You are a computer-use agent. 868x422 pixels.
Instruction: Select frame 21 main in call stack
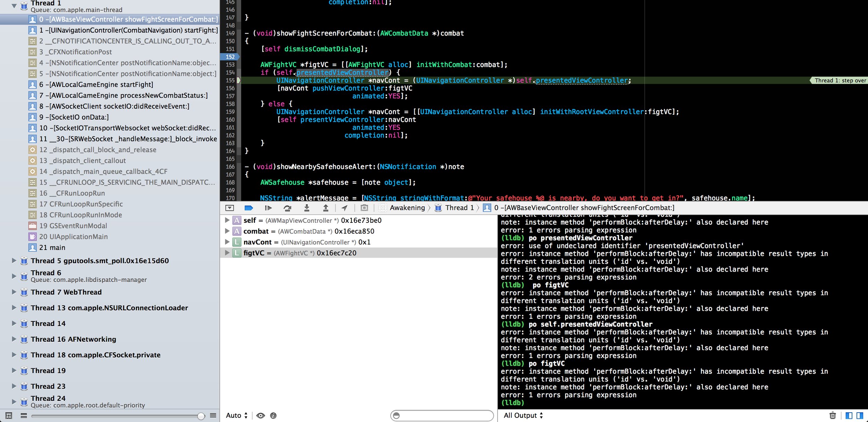point(56,247)
